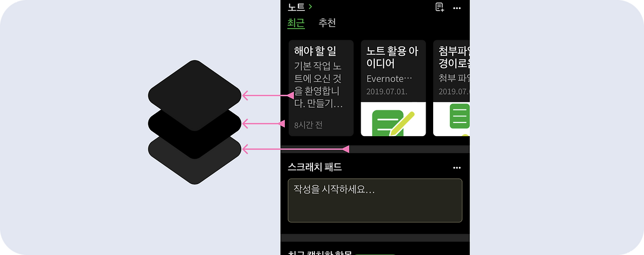The height and width of the screenshot is (255, 644).
Task: Expand 노트 section via green chevron
Action: (x=310, y=7)
